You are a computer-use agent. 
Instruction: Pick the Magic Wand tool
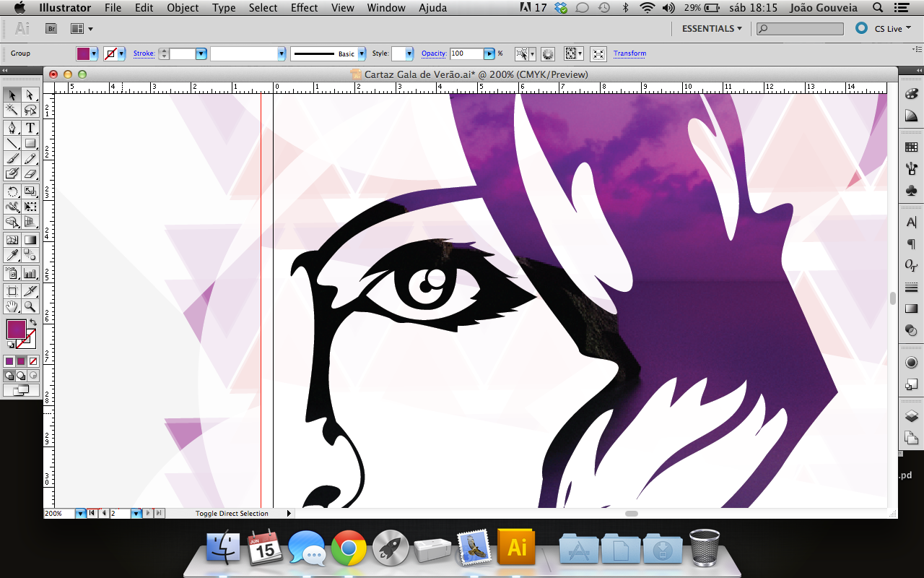12,110
